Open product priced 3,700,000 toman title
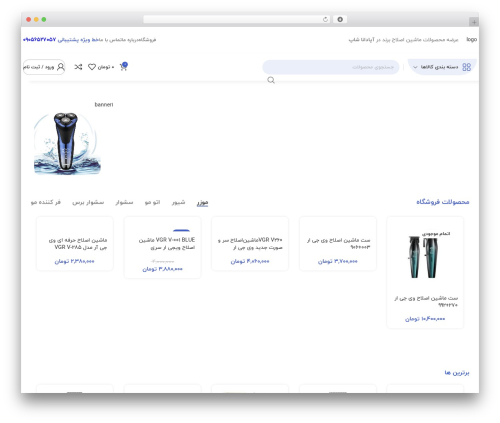The width and height of the screenshot is (500, 423). (x=338, y=243)
